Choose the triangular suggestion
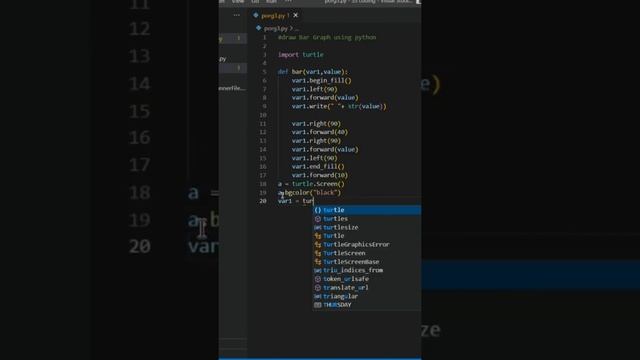The image size is (640, 360). tap(367, 296)
